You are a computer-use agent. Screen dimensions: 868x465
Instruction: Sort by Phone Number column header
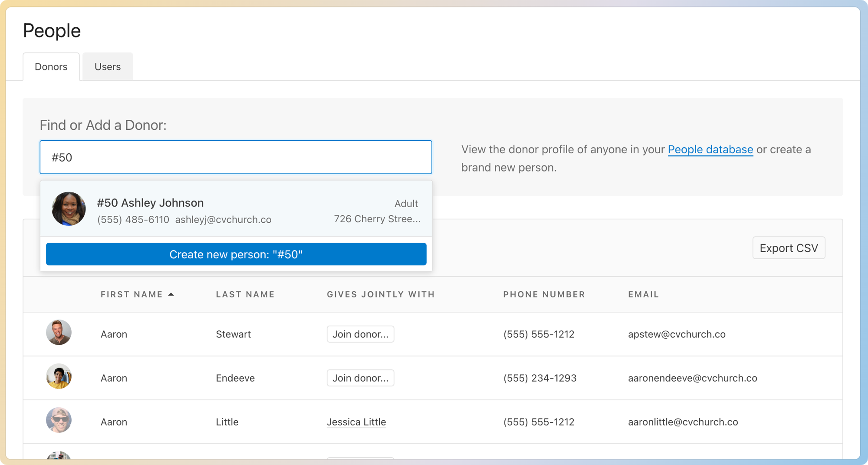(544, 294)
